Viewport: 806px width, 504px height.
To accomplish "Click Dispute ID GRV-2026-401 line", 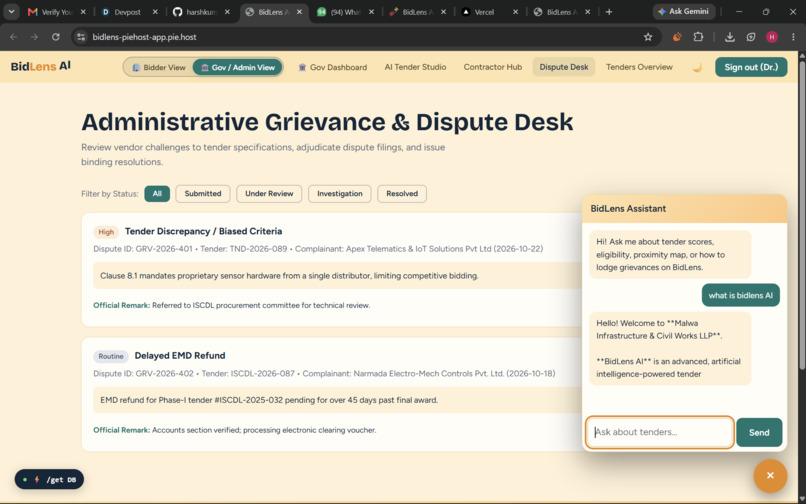I will pyautogui.click(x=318, y=249).
